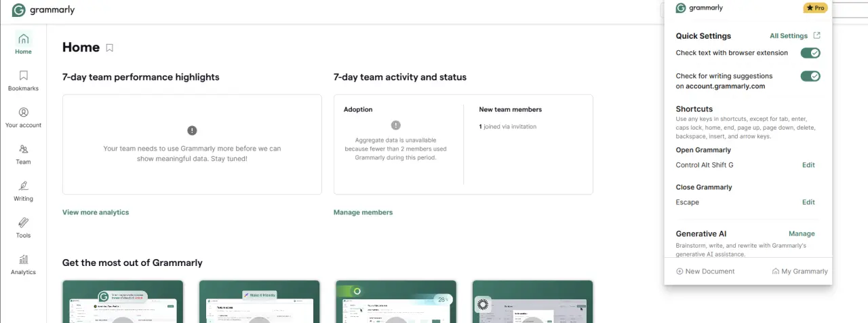
Task: Click Manage next to Generative AI
Action: tap(802, 233)
